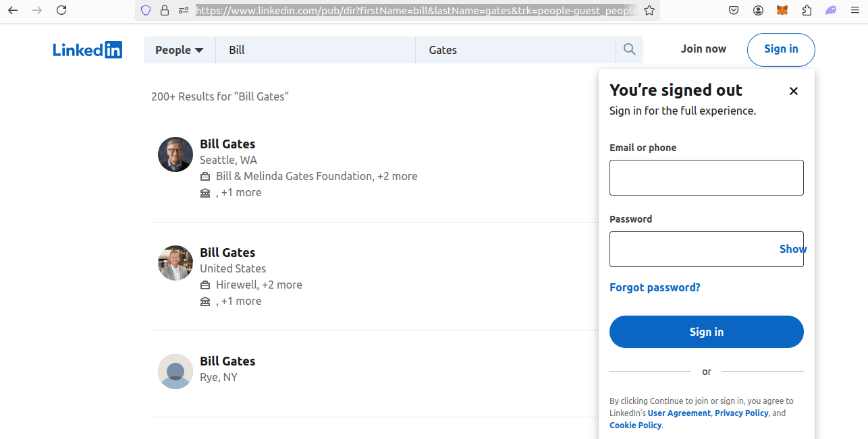Click the site permissions icon in the address bar
The height and width of the screenshot is (439, 868).
184,10
